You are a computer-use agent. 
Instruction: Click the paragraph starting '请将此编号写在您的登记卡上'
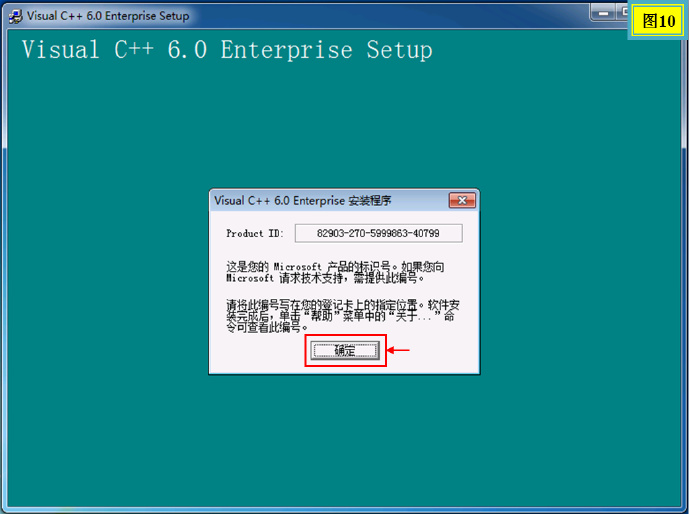[x=343, y=316]
